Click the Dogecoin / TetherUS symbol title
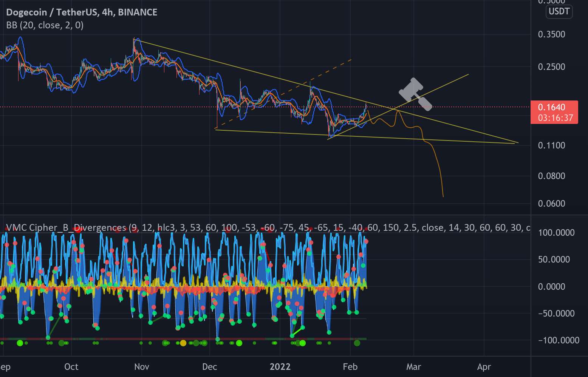Viewport: 588px width, 377px height. [82, 12]
